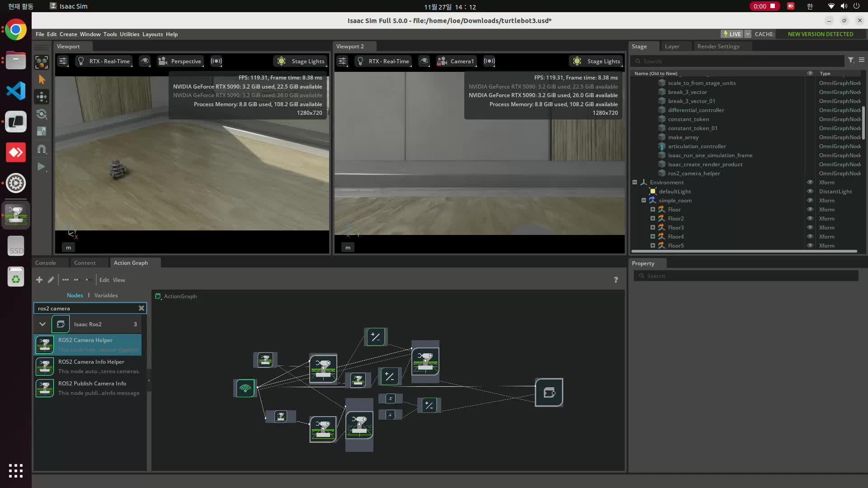Activate the Move gizmo tool
Image resolution: width=868 pixels, height=488 pixels.
click(42, 97)
